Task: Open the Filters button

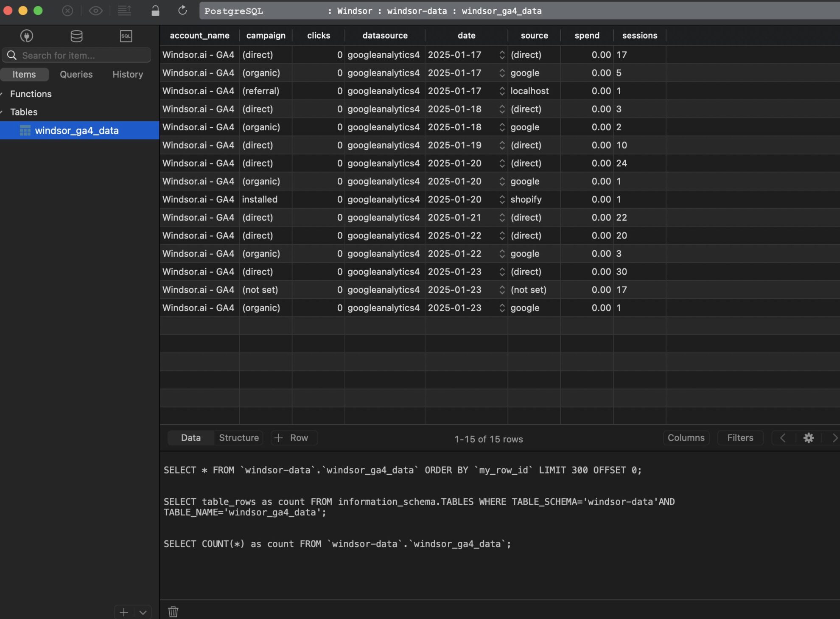Action: pos(740,438)
